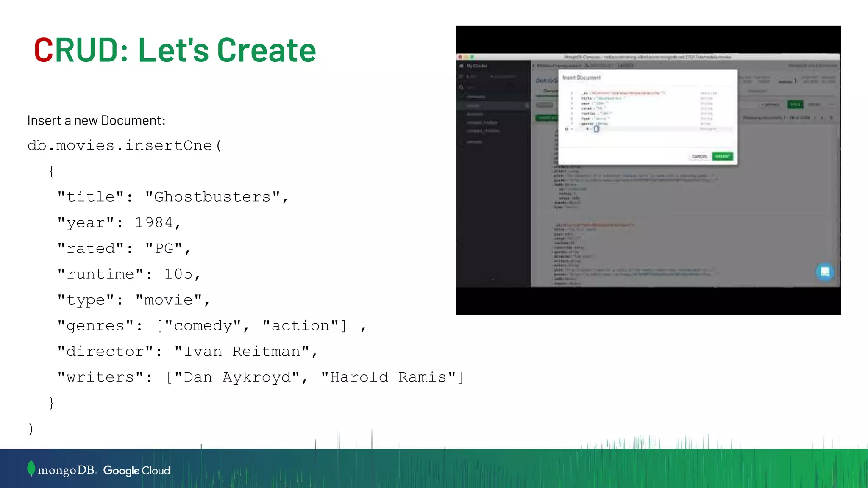This screenshot has height=488, width=868.
Task: Click the Google Cloud logo
Action: 136,471
